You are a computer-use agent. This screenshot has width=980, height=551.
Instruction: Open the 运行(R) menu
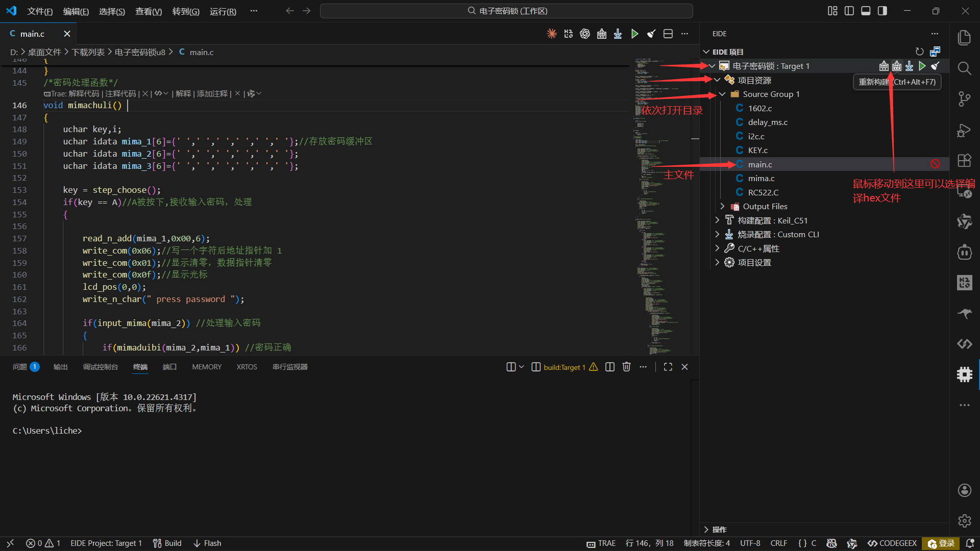coord(223,11)
